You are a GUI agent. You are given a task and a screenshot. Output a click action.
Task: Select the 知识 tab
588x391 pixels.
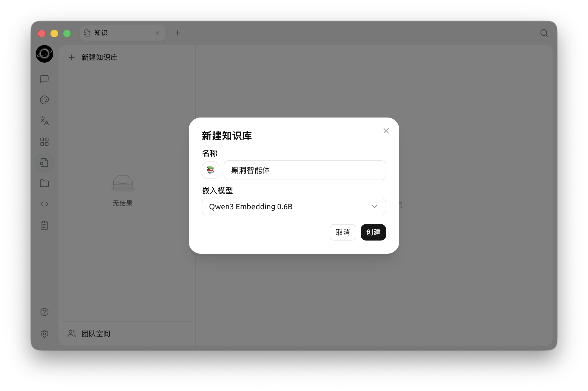pos(123,33)
